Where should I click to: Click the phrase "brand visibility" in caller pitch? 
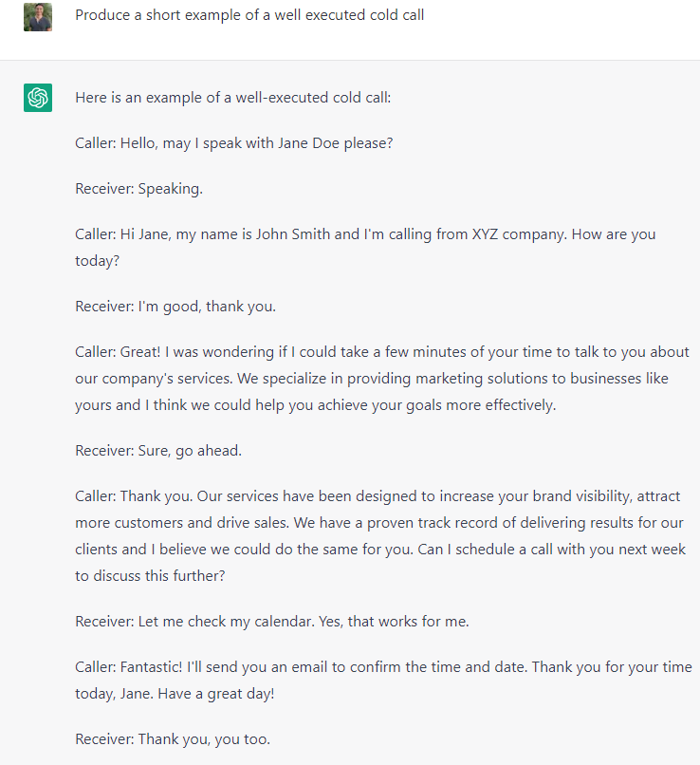point(577,495)
